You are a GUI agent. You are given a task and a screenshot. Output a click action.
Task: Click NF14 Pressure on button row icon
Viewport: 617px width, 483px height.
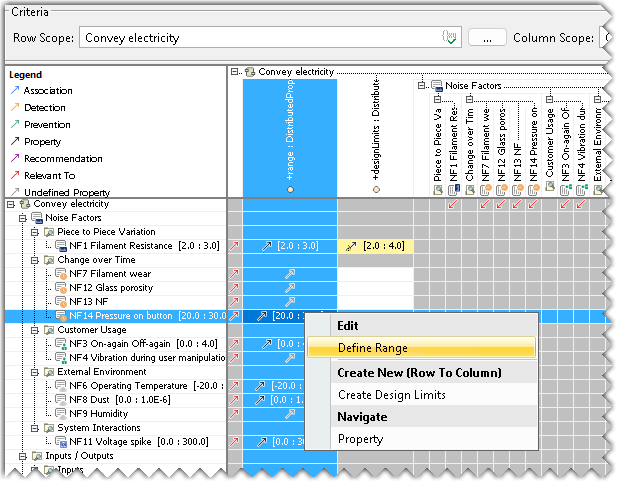coord(61,316)
